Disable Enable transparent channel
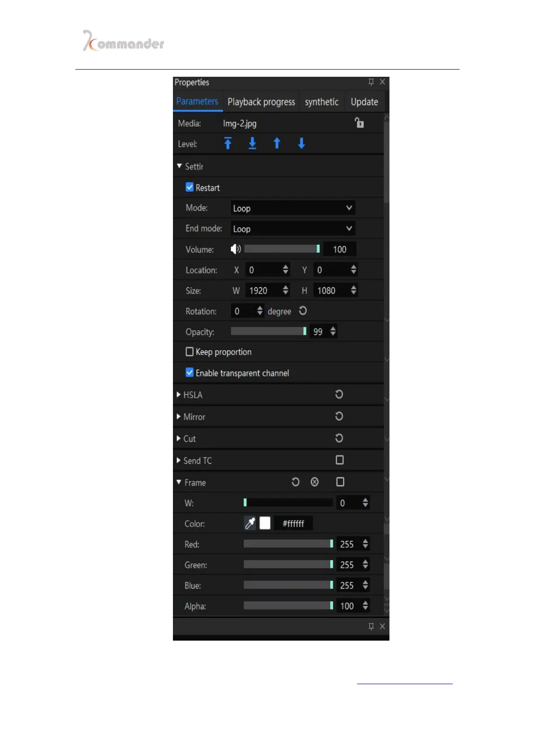 tap(190, 373)
